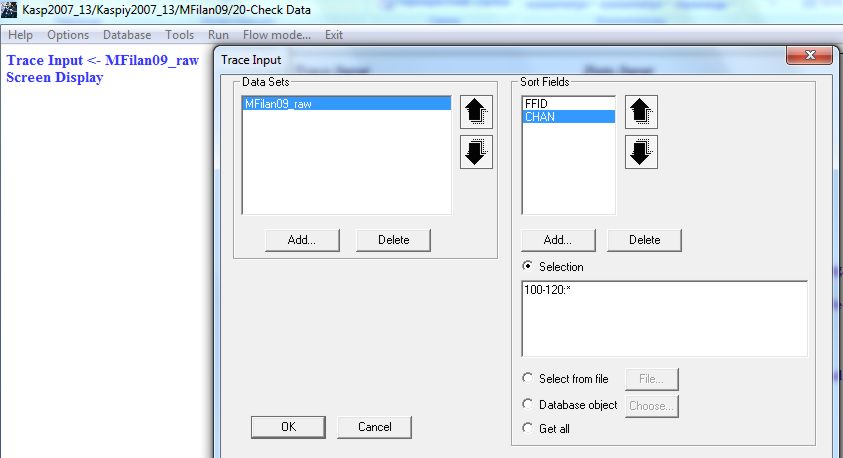
Task: Open the Database menu
Action: pyautogui.click(x=127, y=35)
